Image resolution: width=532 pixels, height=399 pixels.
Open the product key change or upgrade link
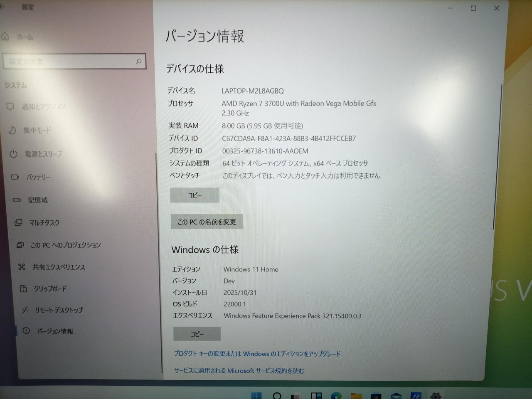point(257,354)
